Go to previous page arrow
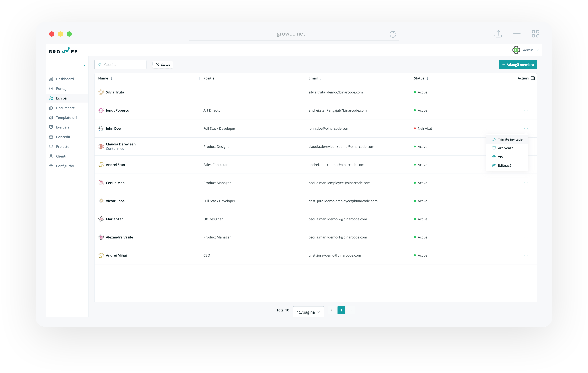Screen dimensions: 588x373 [x=331, y=310]
